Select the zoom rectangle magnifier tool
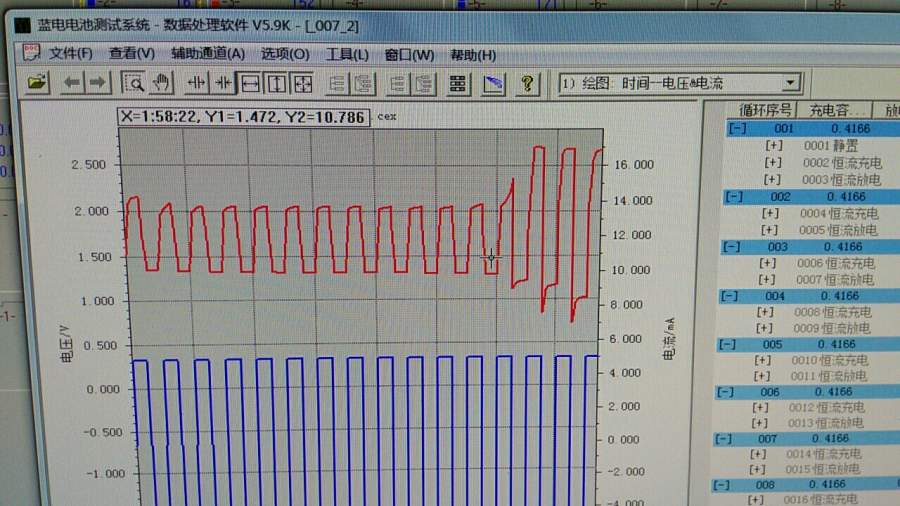Viewport: 900px width, 506px height. click(134, 84)
